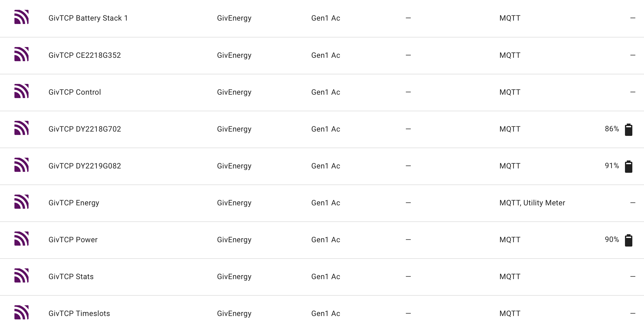Click the MQTT icon next to GivTCP CE2218G352
Image resolution: width=644 pixels, height=332 pixels.
pos(21,54)
